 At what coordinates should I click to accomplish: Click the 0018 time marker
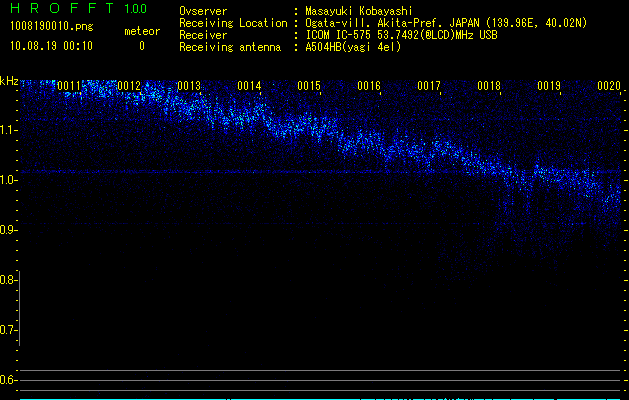click(x=489, y=86)
